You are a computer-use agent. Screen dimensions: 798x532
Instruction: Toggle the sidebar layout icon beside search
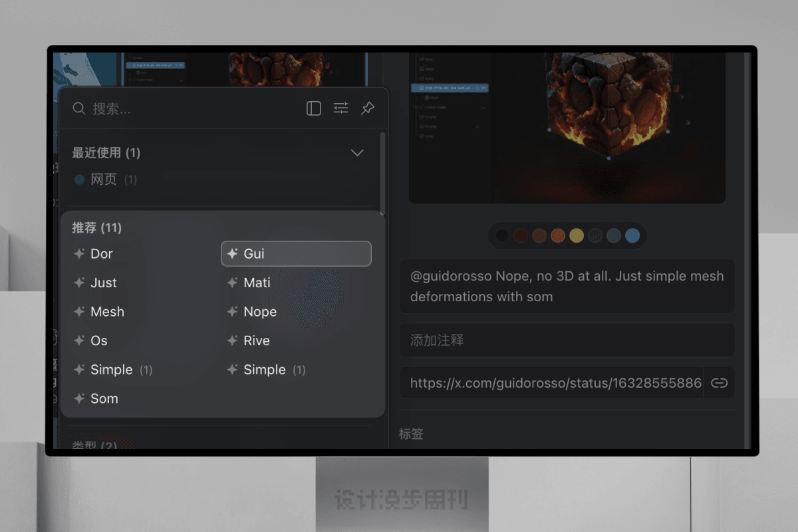(314, 108)
